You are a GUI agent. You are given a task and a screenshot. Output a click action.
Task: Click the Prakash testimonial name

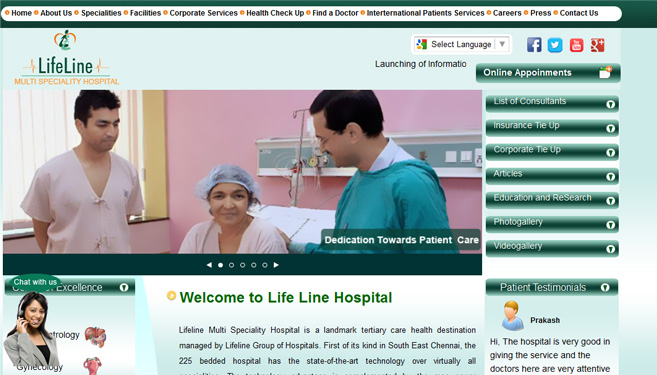tap(545, 320)
